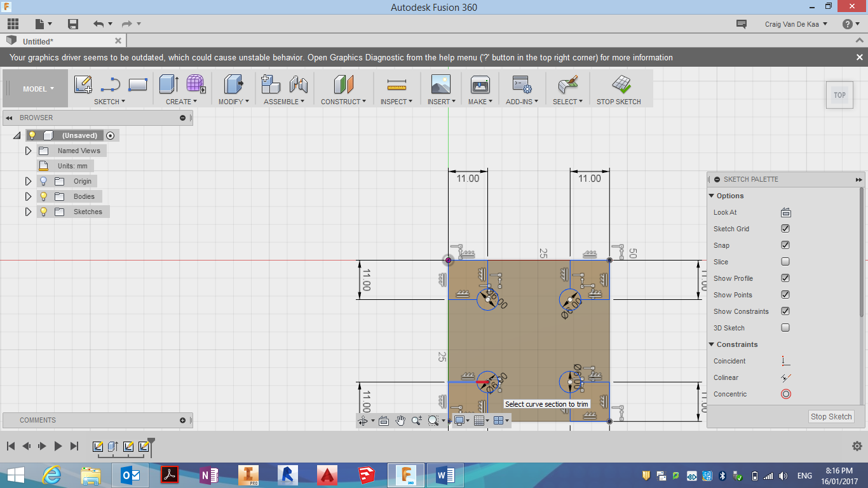Select the New Component icon

point(271,84)
